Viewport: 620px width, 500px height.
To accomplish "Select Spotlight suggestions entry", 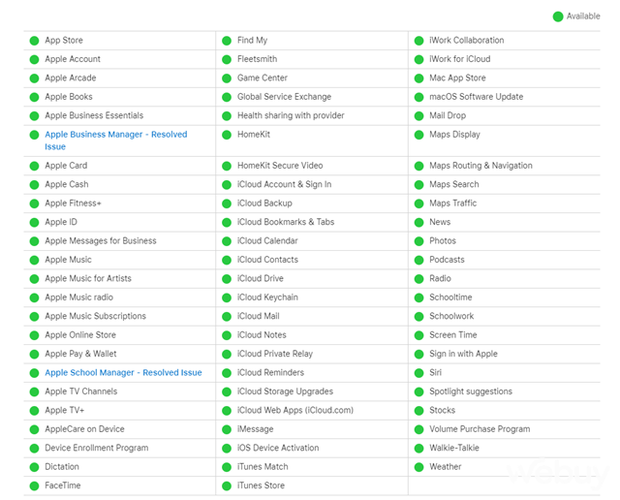I will [x=471, y=392].
